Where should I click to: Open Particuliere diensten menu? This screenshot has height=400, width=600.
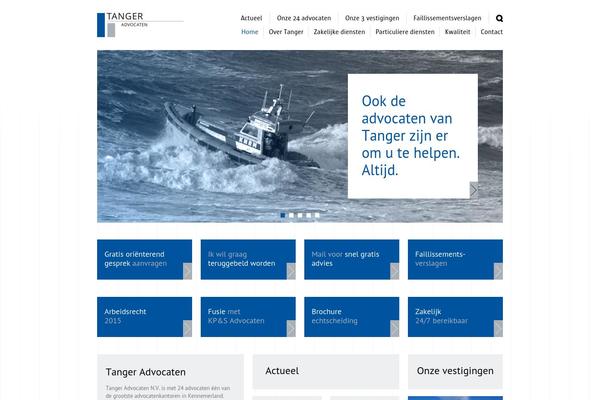pos(405,32)
